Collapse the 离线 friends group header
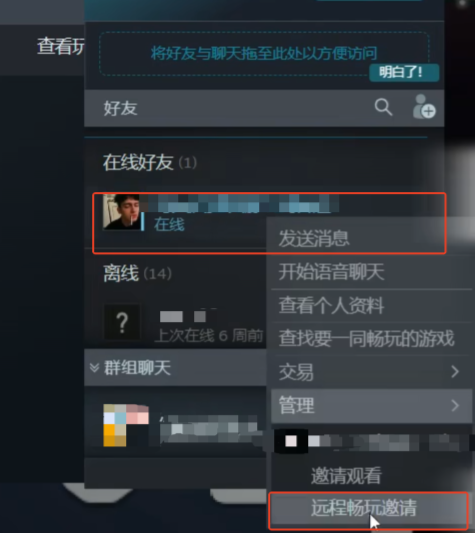The image size is (475, 533). pos(137,273)
